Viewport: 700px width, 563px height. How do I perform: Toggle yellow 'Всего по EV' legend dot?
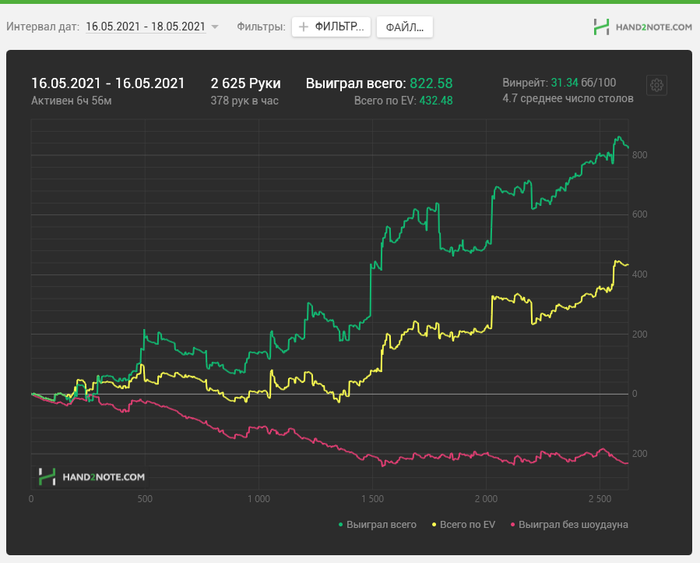[434, 525]
